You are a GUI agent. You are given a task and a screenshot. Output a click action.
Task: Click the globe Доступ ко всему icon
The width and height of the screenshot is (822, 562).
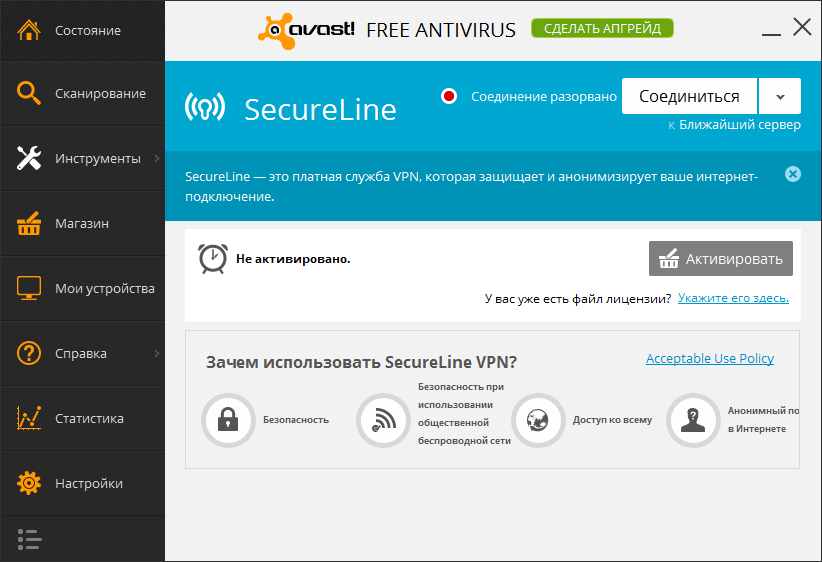click(537, 419)
